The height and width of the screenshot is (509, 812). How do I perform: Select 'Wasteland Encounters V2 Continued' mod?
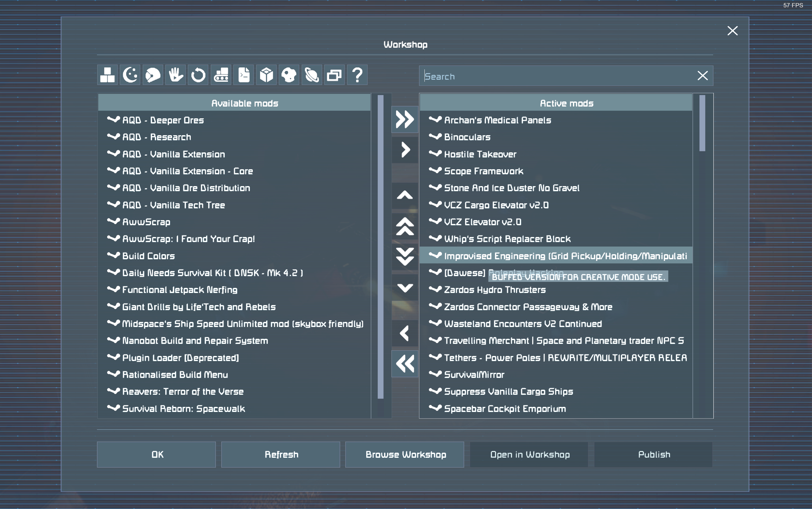coord(556,324)
